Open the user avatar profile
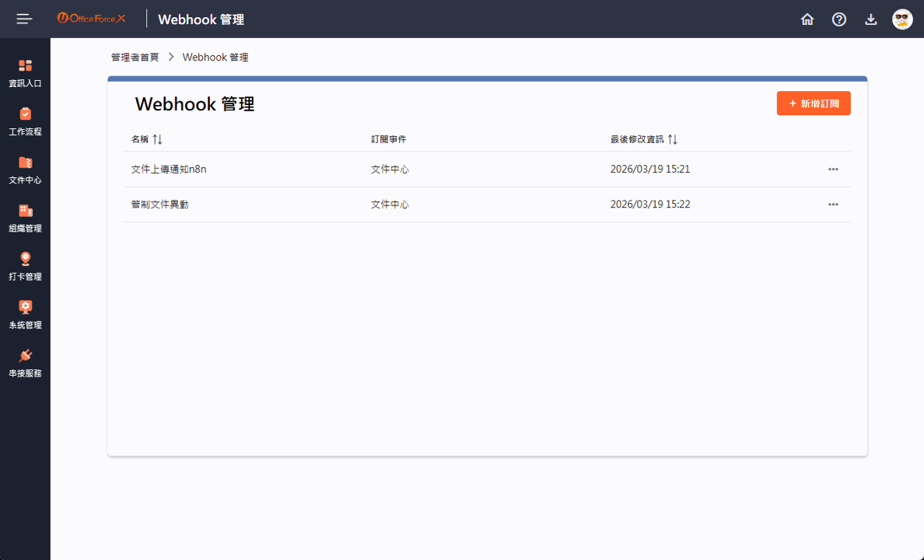Image resolution: width=924 pixels, height=560 pixels. click(902, 19)
